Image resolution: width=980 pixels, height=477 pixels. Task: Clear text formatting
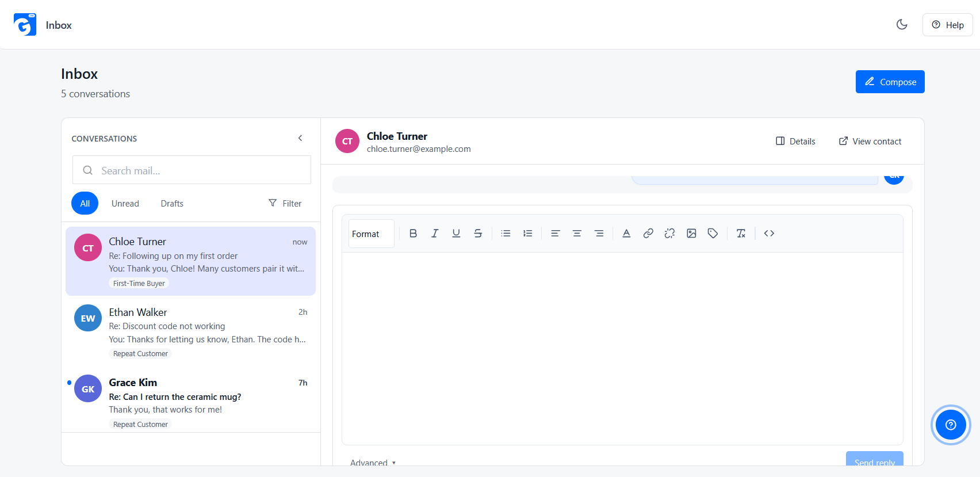741,233
